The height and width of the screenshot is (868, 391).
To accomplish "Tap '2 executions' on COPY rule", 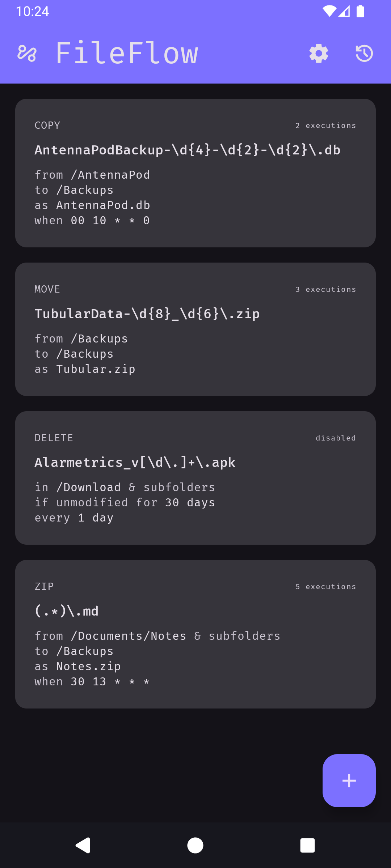I will tap(325, 125).
